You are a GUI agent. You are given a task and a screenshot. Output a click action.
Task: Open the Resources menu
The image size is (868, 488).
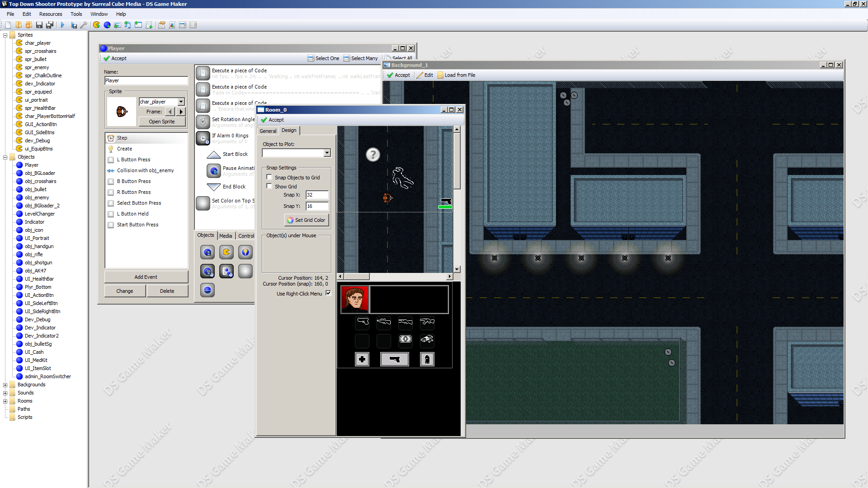(51, 14)
